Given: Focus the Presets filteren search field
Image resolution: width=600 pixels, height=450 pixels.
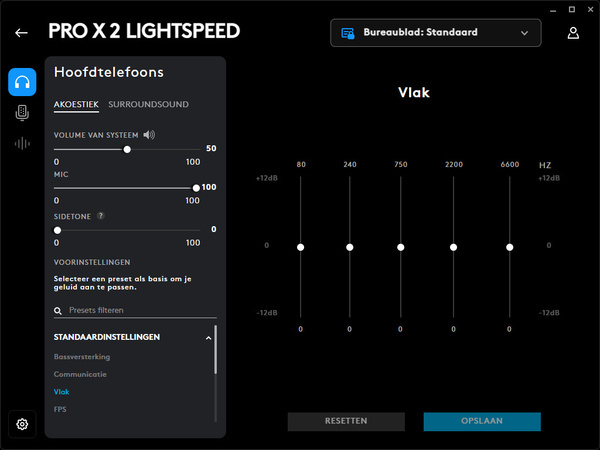Looking at the screenshot, I should (x=142, y=310).
